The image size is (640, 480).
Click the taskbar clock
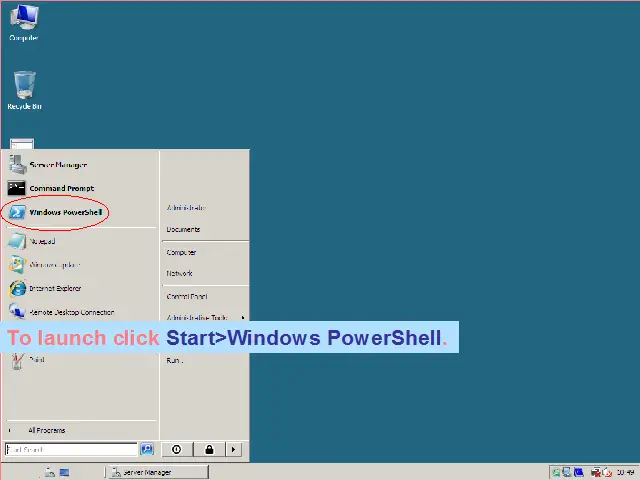point(625,473)
